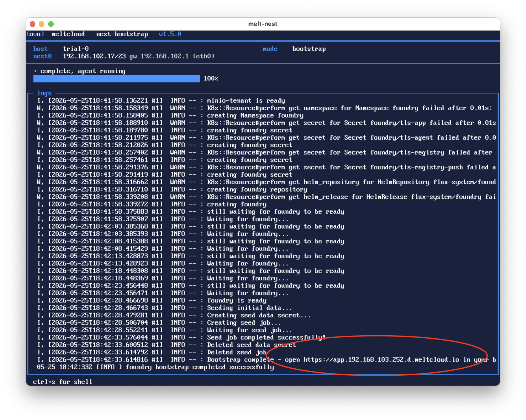Click the green zoom window button

pyautogui.click(x=51, y=24)
